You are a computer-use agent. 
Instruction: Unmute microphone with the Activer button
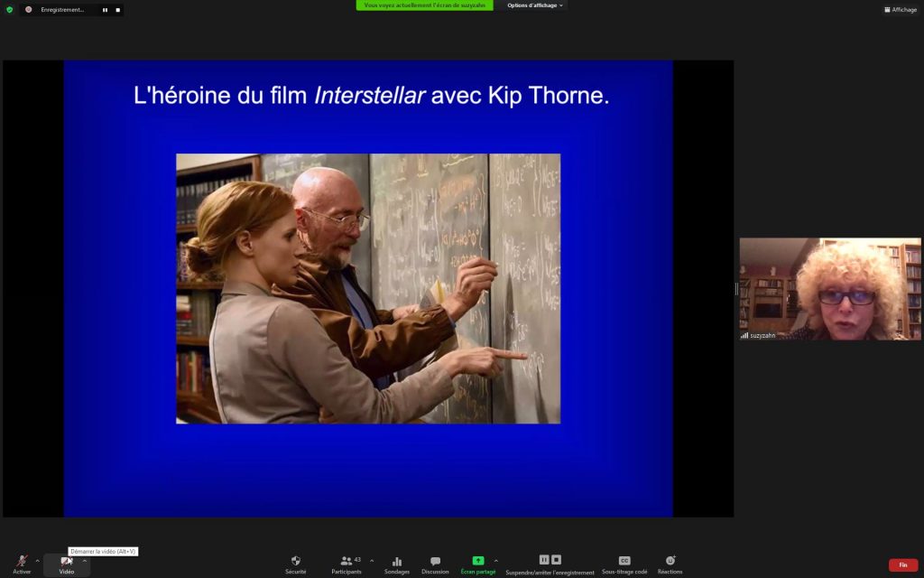(22, 564)
